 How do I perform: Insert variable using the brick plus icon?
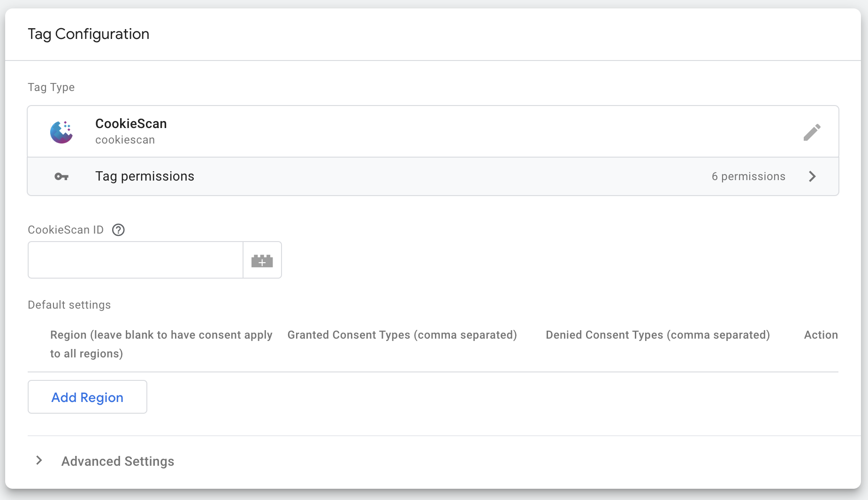pos(262,260)
